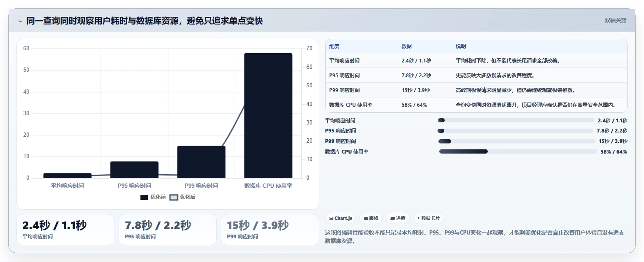This screenshot has width=644, height=262.
Task: Click the Chart.js chip
Action: point(340,218)
